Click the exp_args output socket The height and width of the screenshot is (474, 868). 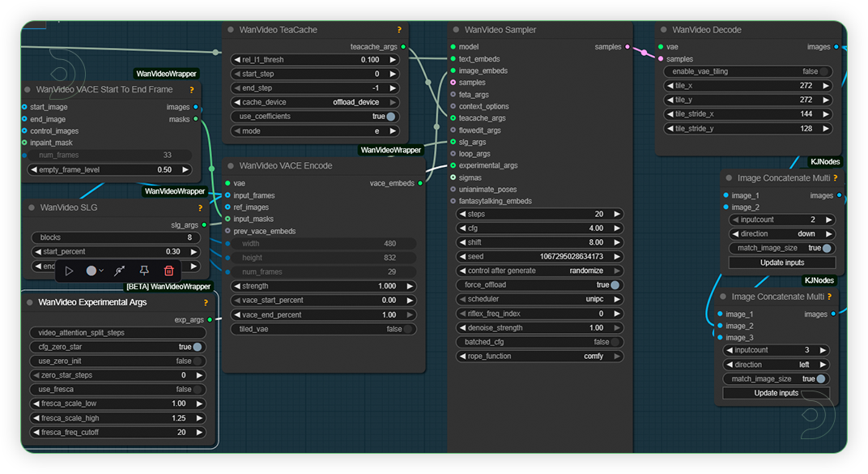coord(210,320)
